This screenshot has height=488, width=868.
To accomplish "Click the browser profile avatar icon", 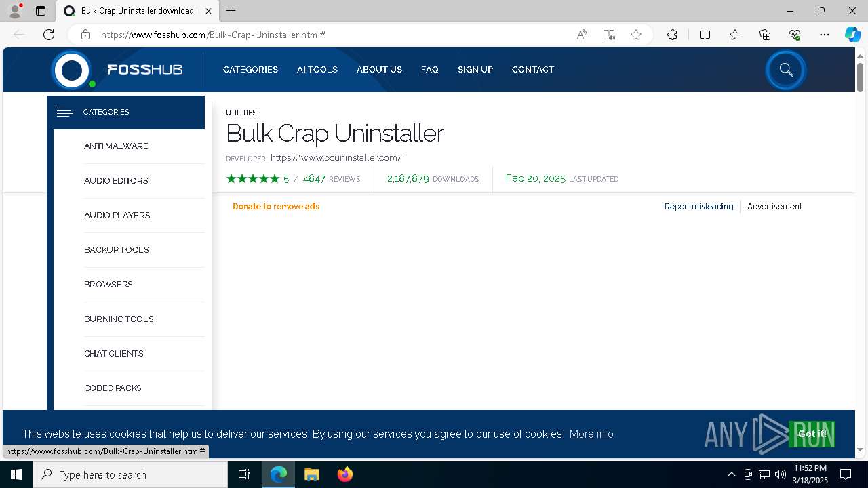I will pyautogui.click(x=14, y=11).
